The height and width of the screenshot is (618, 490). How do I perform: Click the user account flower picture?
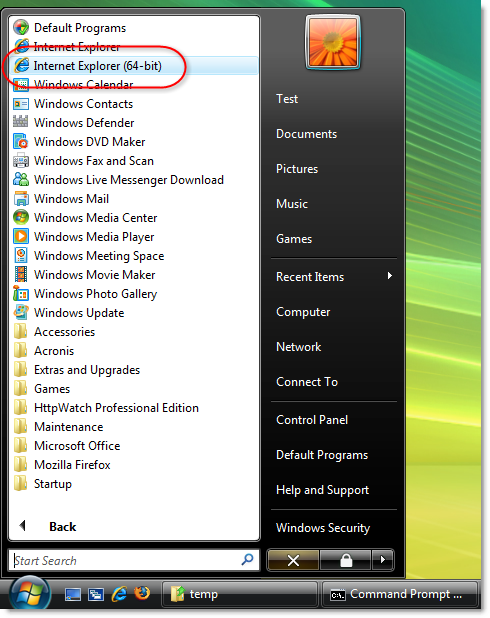tap(333, 42)
